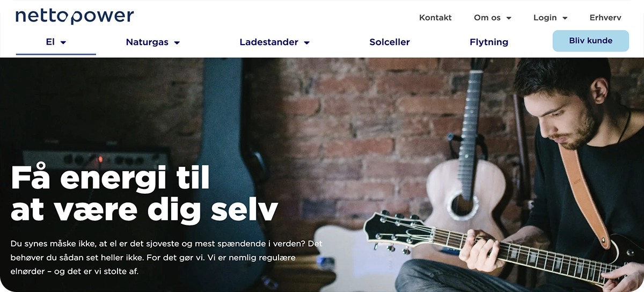Viewport: 644px width, 292px height.
Task: Click the nettopower logo
Action: coord(75,17)
